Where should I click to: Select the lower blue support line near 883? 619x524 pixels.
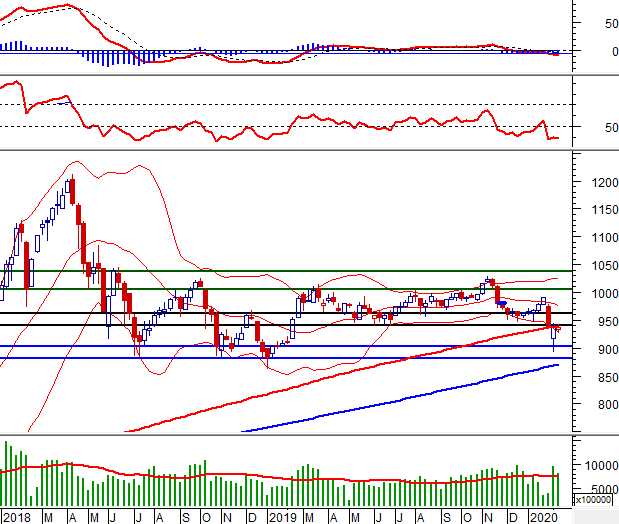click(286, 358)
